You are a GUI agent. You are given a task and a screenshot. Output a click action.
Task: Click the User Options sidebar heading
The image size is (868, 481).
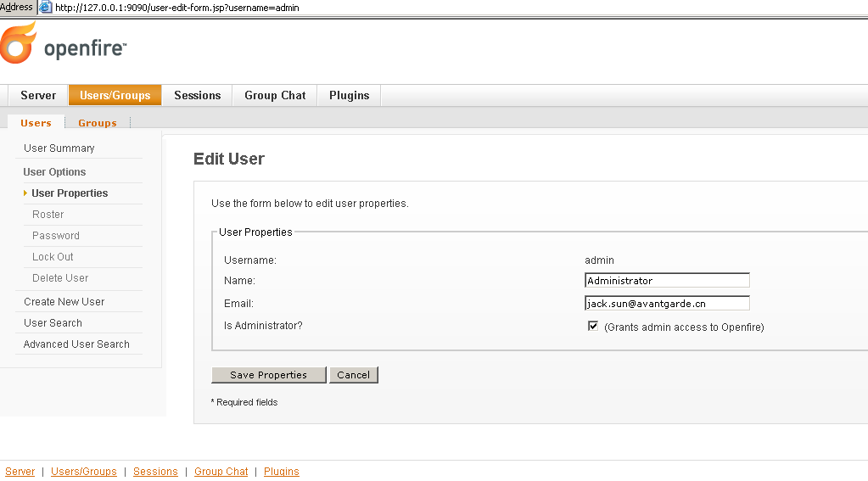point(55,172)
